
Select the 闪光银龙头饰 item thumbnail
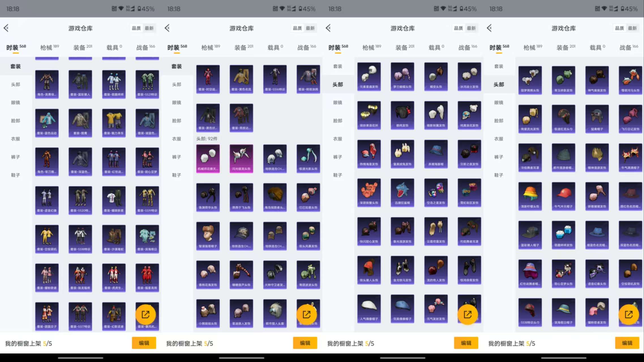tap(241, 158)
